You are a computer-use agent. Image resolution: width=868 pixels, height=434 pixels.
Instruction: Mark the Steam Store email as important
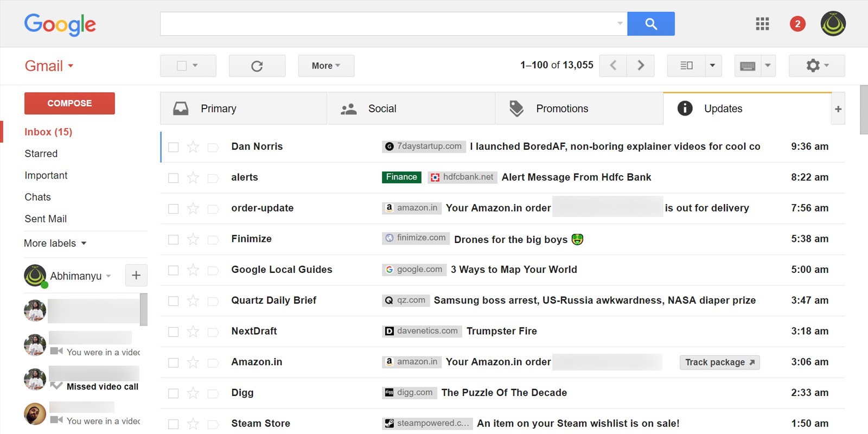pyautogui.click(x=213, y=424)
